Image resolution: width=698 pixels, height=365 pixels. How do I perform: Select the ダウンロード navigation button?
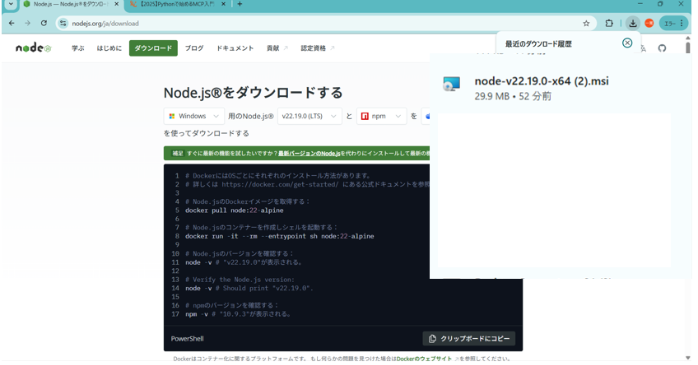[x=153, y=48]
